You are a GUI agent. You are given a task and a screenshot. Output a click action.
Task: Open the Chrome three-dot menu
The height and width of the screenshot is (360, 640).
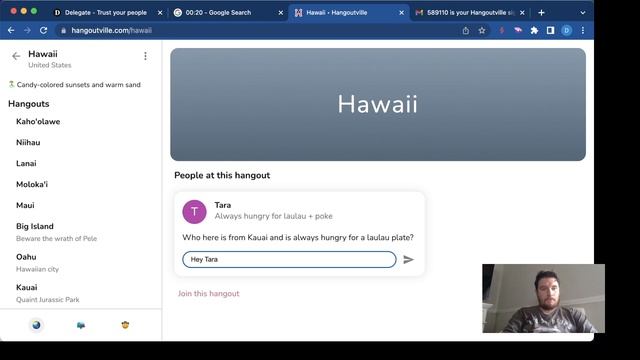click(x=583, y=31)
